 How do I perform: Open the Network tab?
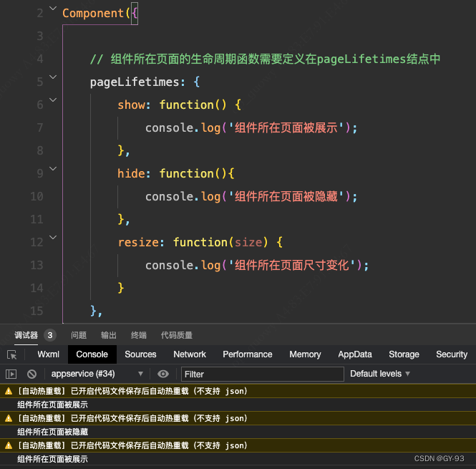click(190, 354)
